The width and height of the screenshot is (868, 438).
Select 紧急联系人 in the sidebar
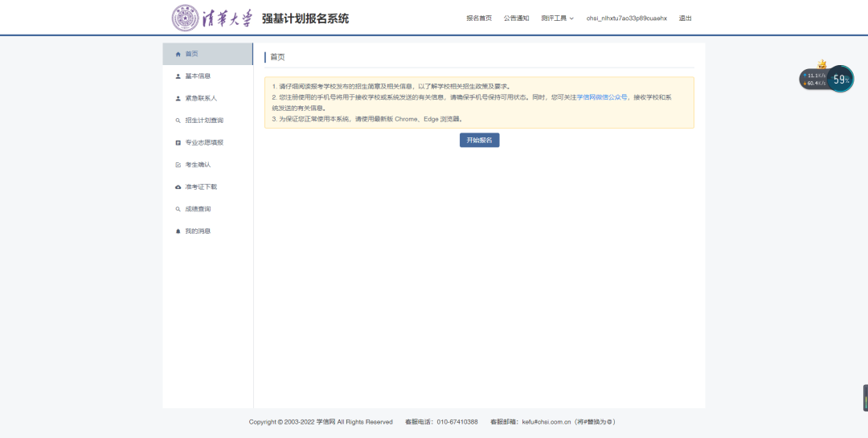click(x=207, y=99)
